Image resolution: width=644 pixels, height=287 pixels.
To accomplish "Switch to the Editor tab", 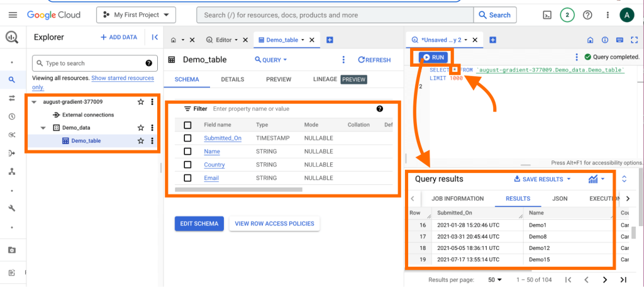I will tap(223, 40).
